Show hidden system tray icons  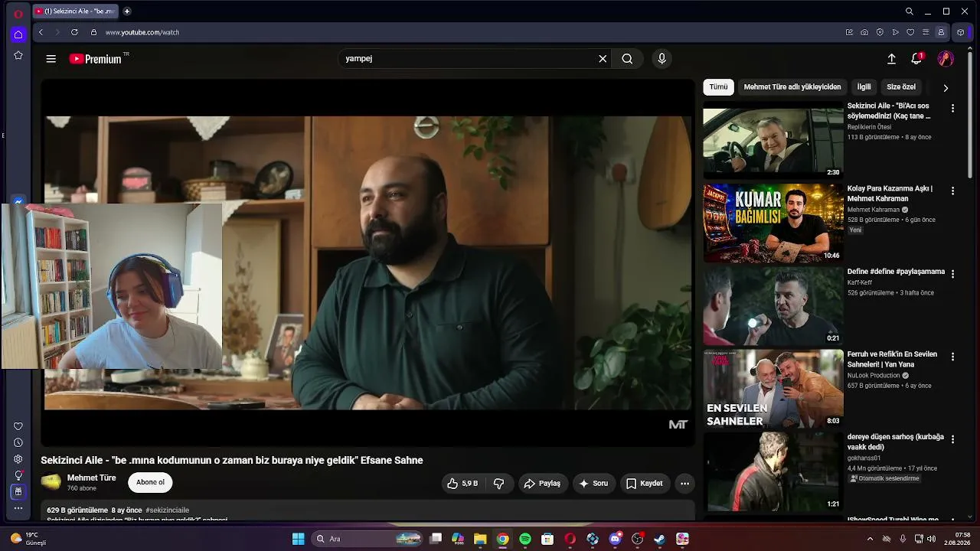click(x=870, y=539)
